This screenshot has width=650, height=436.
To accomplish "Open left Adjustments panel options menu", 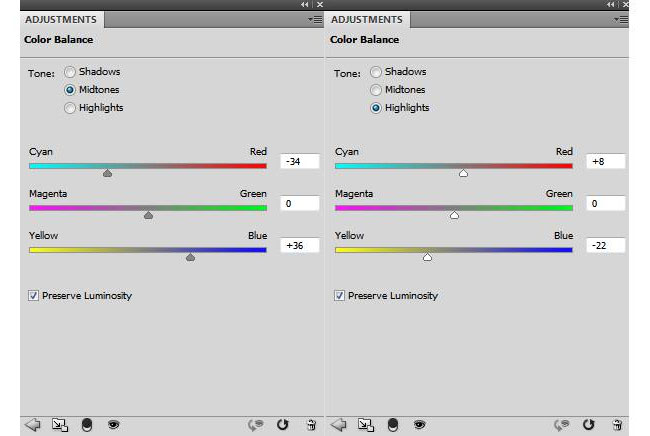I will tap(315, 19).
